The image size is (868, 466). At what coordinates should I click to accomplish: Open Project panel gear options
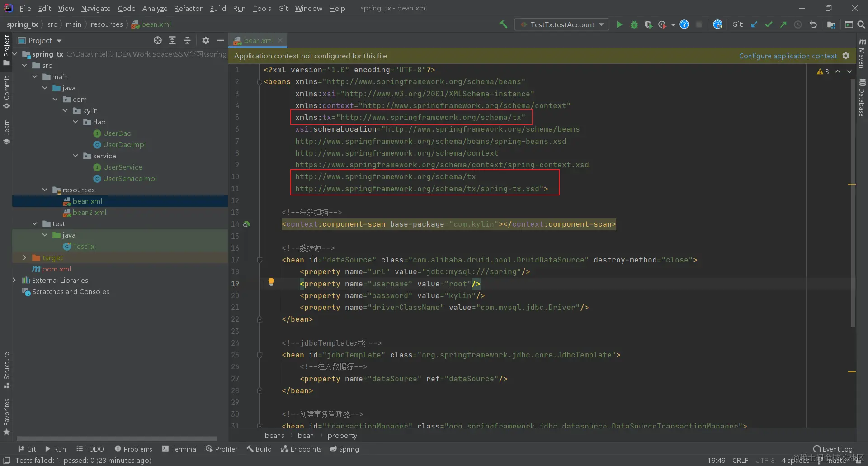(206, 40)
